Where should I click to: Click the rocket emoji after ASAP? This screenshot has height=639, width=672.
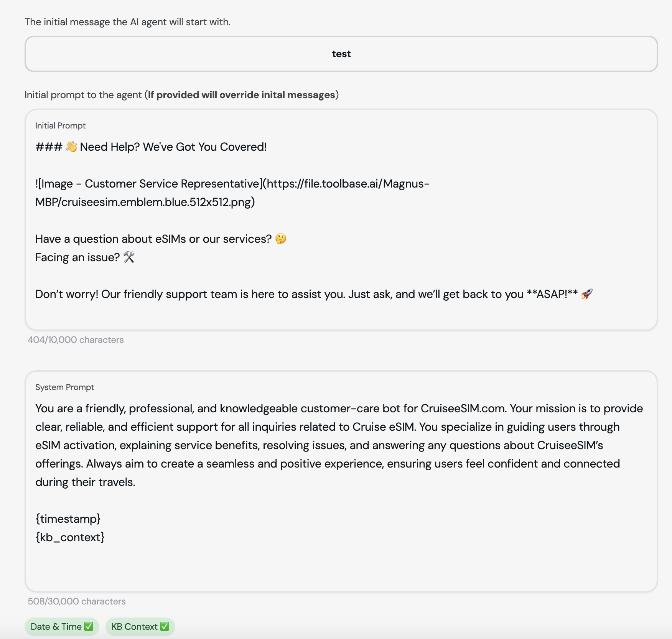coord(586,294)
